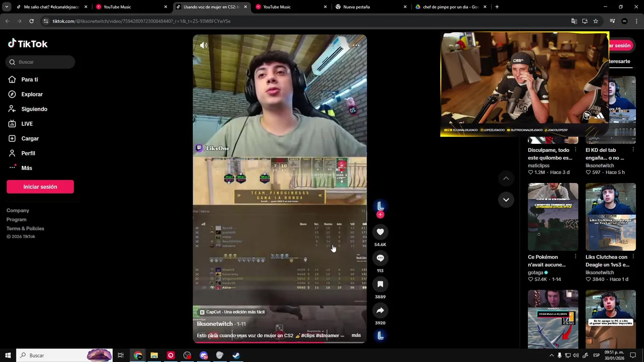644x362 pixels.
Task: Open the Ce Pokémon n'avait aucune thumbnail
Action: click(553, 217)
